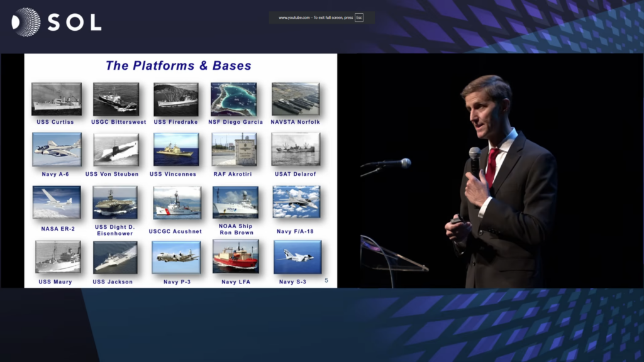Click the Navy LFA red ship image
The image size is (644, 362).
[x=236, y=257]
